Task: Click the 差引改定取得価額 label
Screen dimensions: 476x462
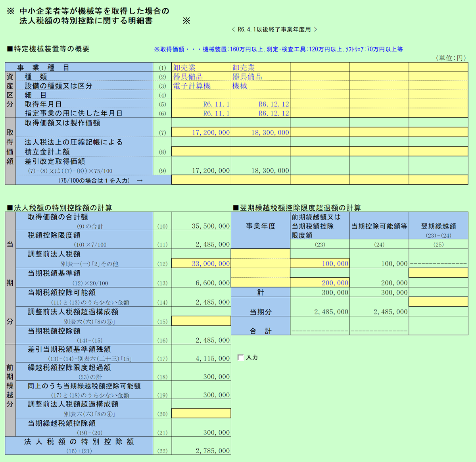Action: (55, 161)
